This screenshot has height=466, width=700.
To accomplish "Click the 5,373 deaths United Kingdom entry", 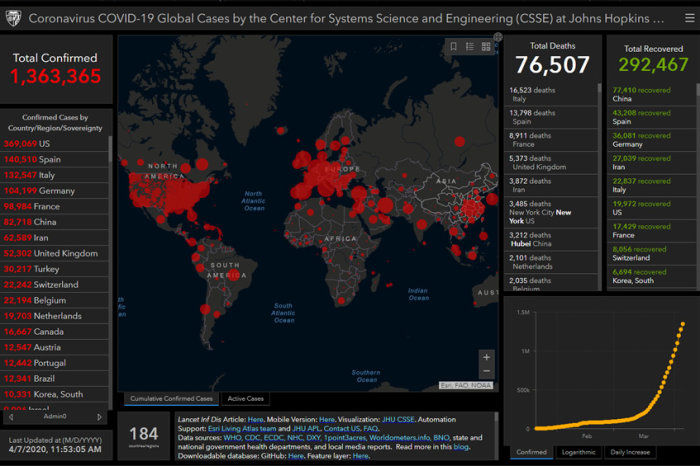I will click(x=551, y=162).
